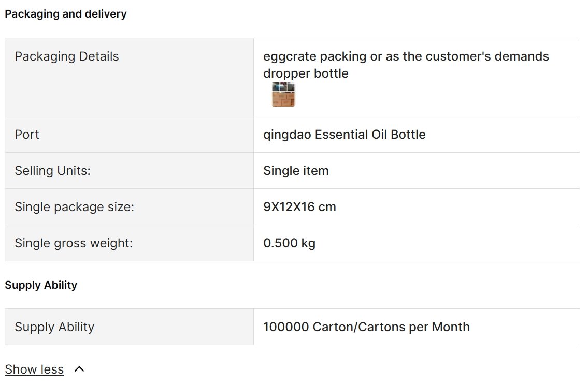Select the 0.500 kg weight value
The width and height of the screenshot is (588, 385).
[289, 243]
